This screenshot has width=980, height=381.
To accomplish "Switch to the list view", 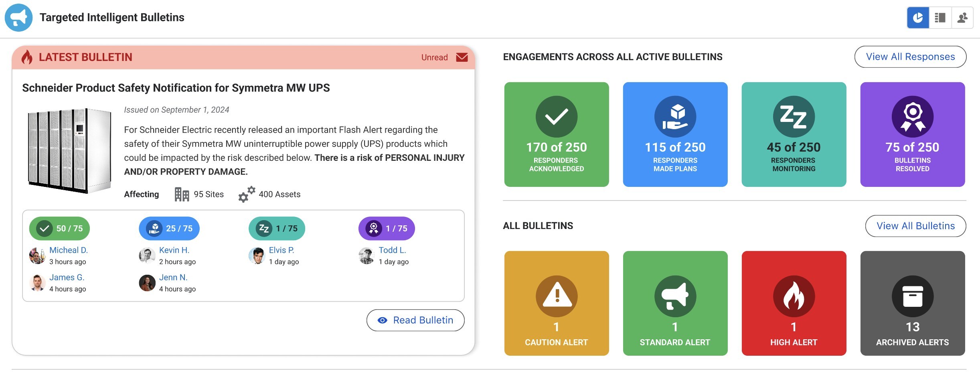I will [940, 18].
